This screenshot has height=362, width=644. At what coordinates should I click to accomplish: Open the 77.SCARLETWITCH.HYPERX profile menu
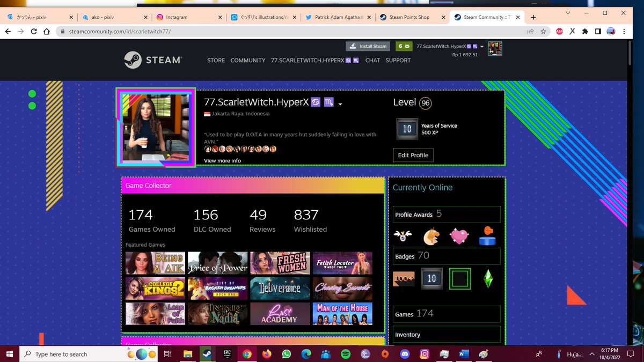[x=315, y=61]
